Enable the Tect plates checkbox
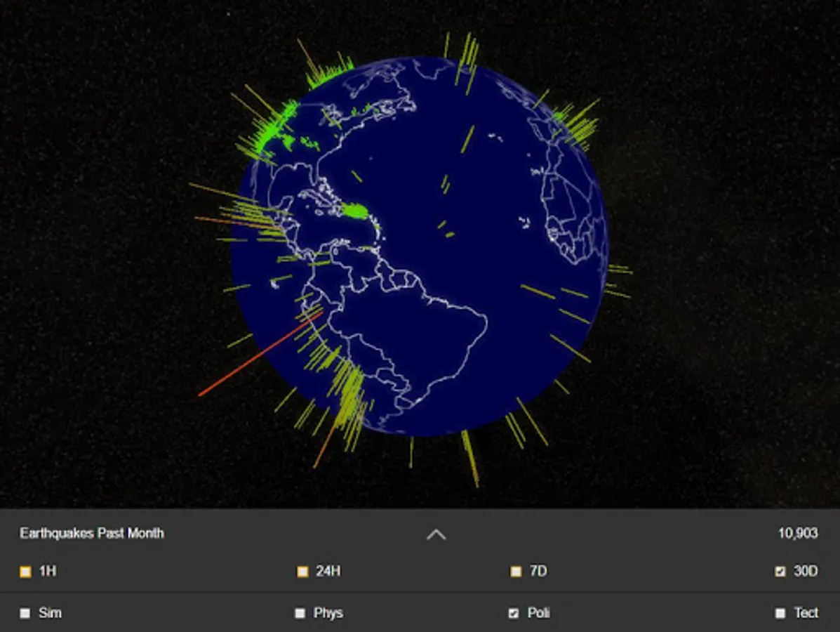The image size is (840, 632). 780,613
